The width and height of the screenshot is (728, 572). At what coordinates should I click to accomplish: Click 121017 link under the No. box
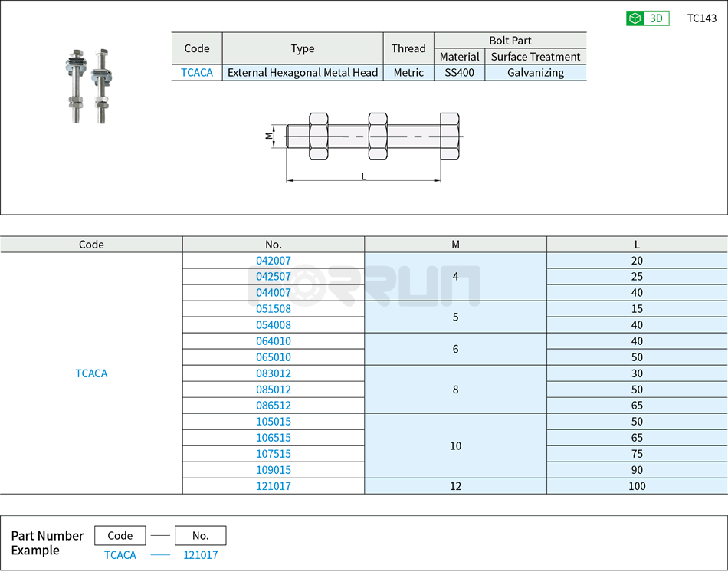click(200, 554)
